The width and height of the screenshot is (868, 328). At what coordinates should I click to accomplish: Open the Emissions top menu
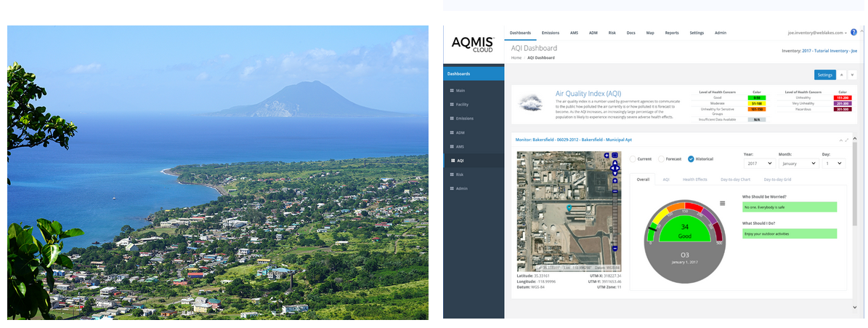(x=550, y=33)
